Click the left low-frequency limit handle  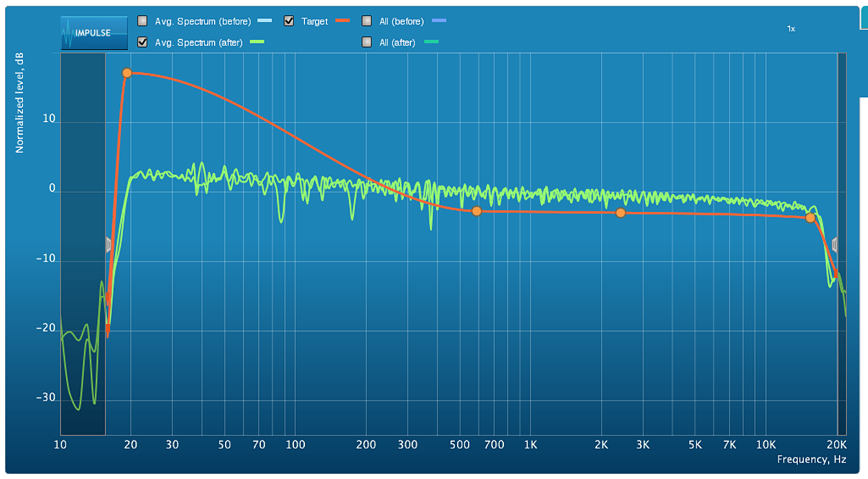108,244
